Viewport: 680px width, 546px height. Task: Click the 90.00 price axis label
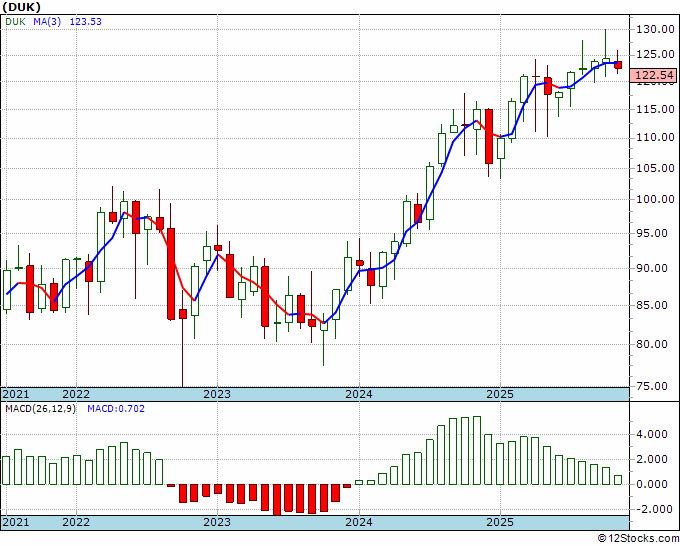click(x=652, y=268)
